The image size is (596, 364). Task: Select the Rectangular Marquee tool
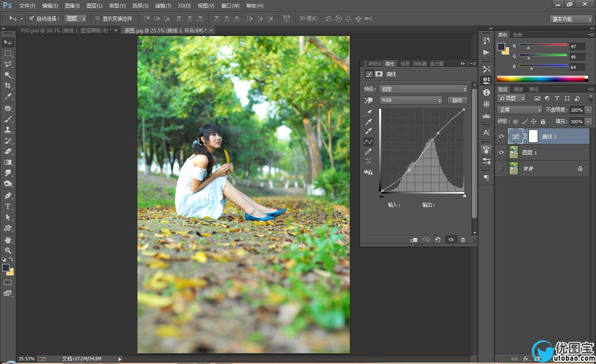click(8, 53)
